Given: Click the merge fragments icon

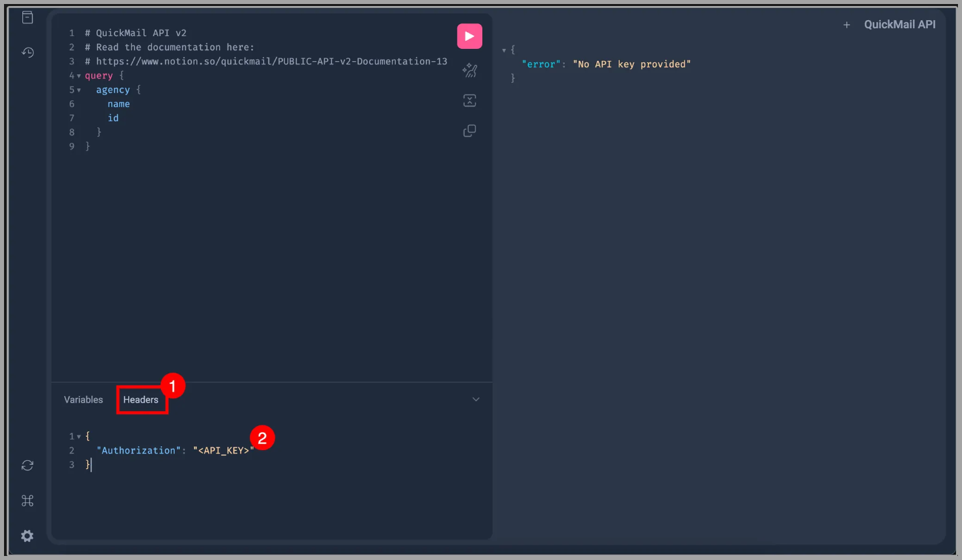Looking at the screenshot, I should point(470,100).
